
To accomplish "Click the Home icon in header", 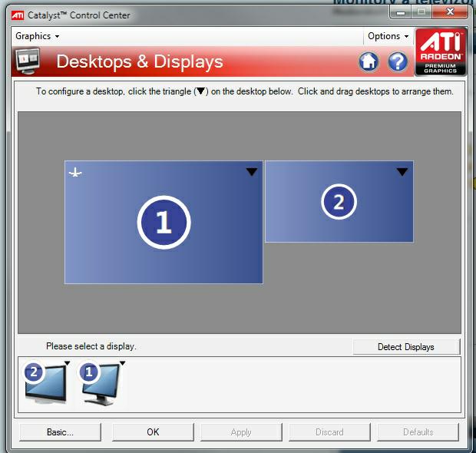I will click(369, 61).
